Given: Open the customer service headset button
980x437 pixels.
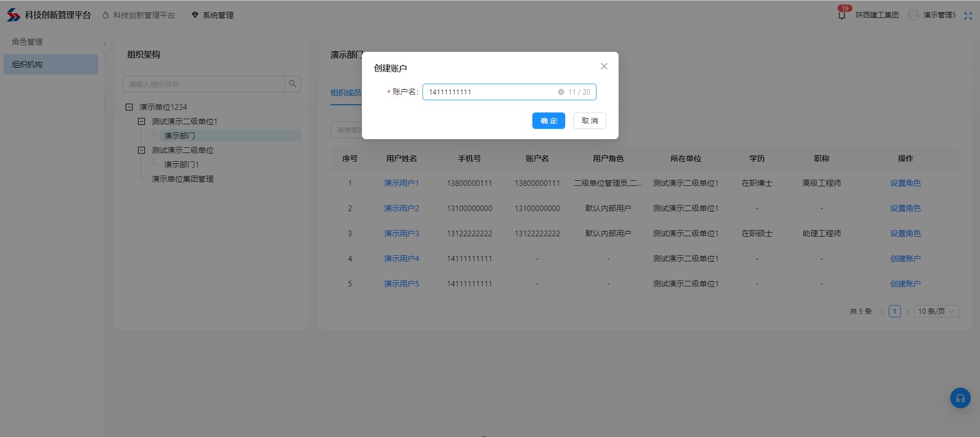Looking at the screenshot, I should coord(960,398).
